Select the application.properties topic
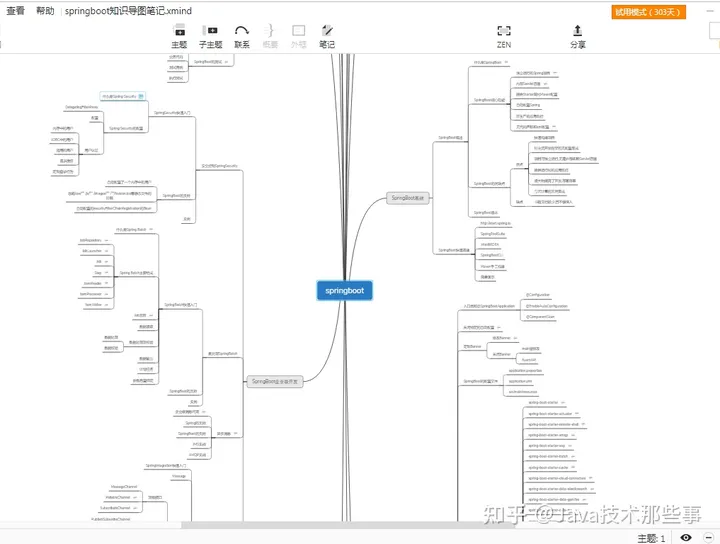The height and width of the screenshot is (544, 720). click(525, 370)
